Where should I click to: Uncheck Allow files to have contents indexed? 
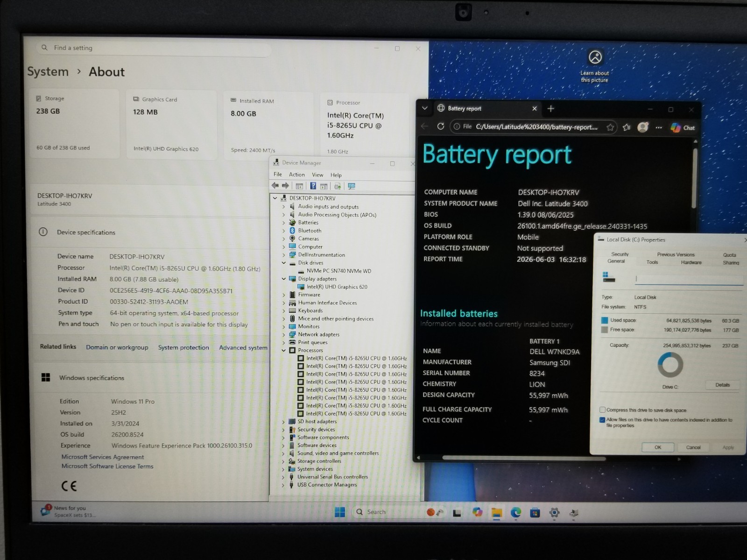tap(602, 420)
